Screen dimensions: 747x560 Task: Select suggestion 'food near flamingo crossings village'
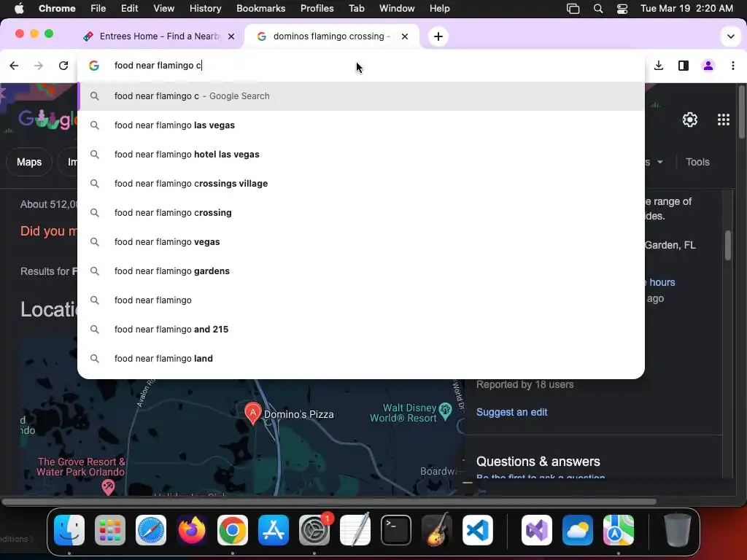pos(361,183)
